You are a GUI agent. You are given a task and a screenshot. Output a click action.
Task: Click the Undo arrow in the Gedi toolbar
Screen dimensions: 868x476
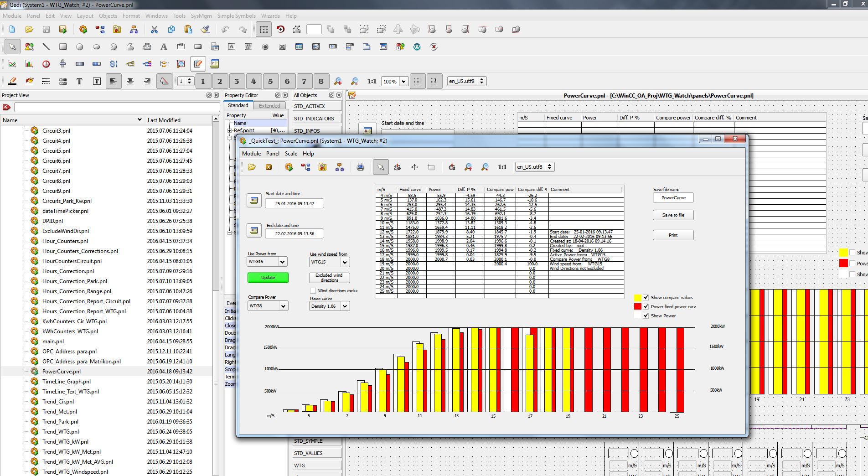(x=226, y=30)
